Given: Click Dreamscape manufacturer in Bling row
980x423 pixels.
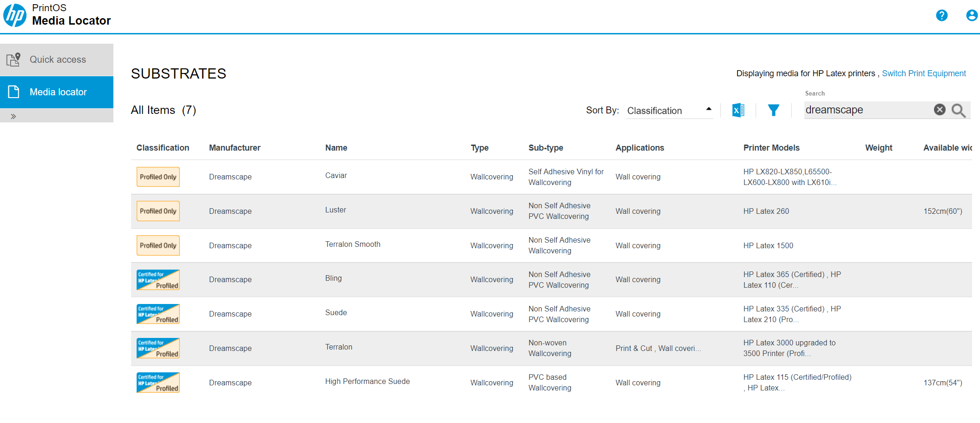Looking at the screenshot, I should click(230, 279).
